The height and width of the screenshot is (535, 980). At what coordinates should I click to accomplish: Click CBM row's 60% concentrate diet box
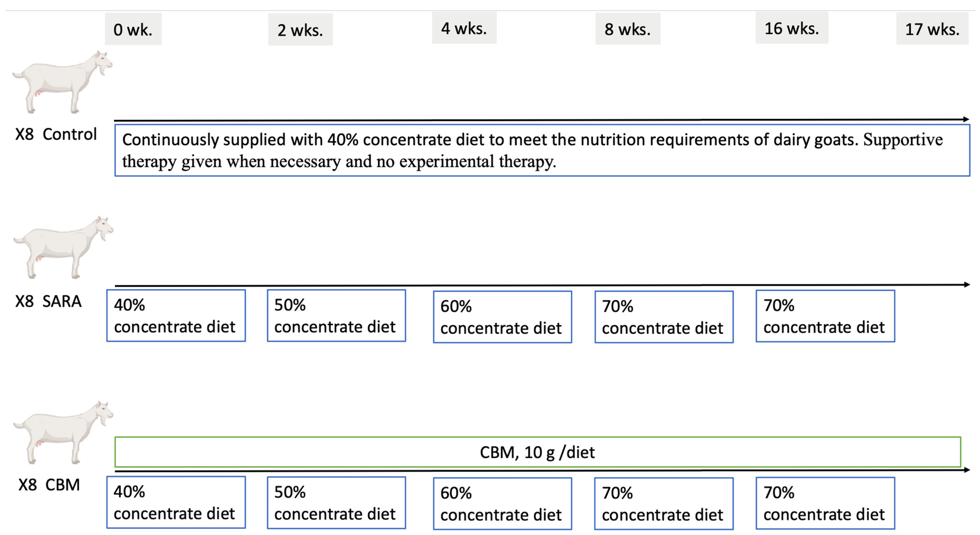(502, 504)
